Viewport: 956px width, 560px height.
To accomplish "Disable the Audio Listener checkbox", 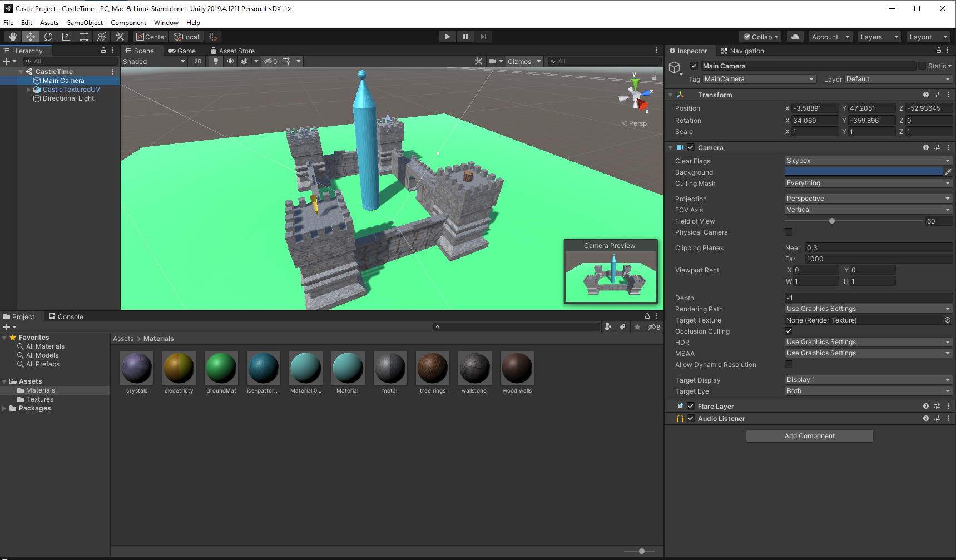I will [x=691, y=418].
